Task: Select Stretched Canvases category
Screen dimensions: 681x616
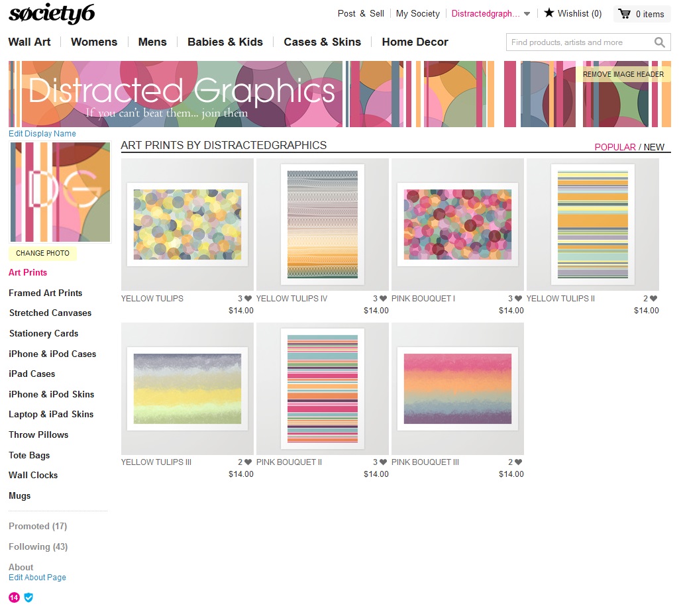Action: (x=50, y=313)
